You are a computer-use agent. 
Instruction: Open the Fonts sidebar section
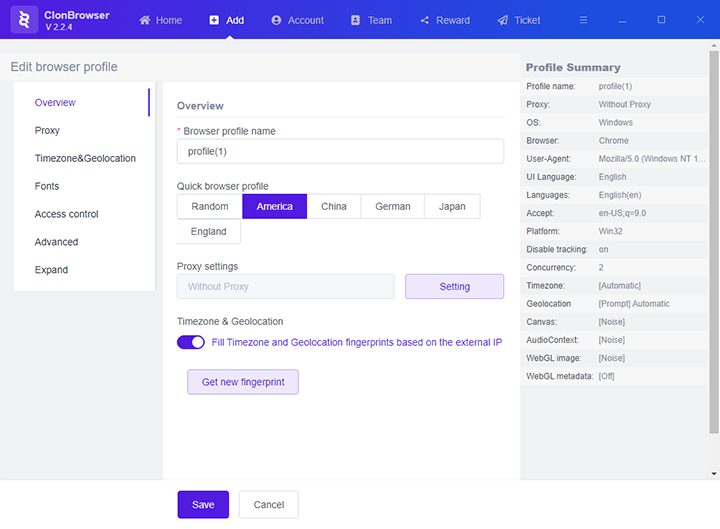tap(47, 186)
